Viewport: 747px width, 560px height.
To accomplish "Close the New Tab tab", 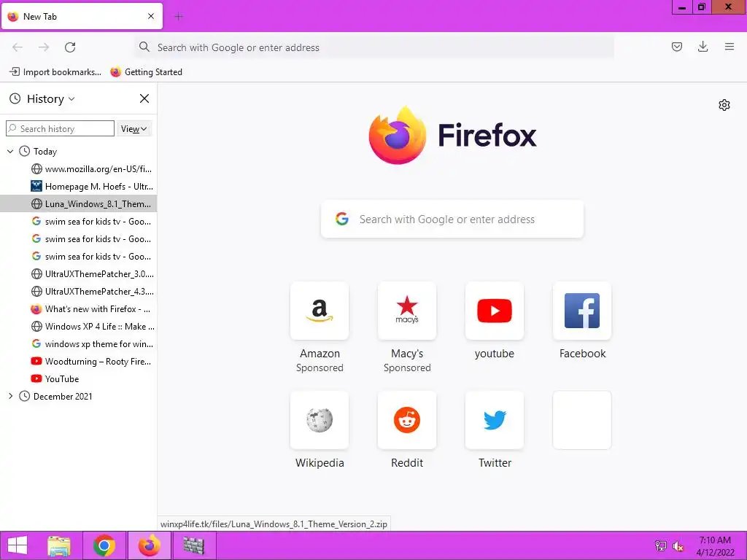I will [151, 16].
